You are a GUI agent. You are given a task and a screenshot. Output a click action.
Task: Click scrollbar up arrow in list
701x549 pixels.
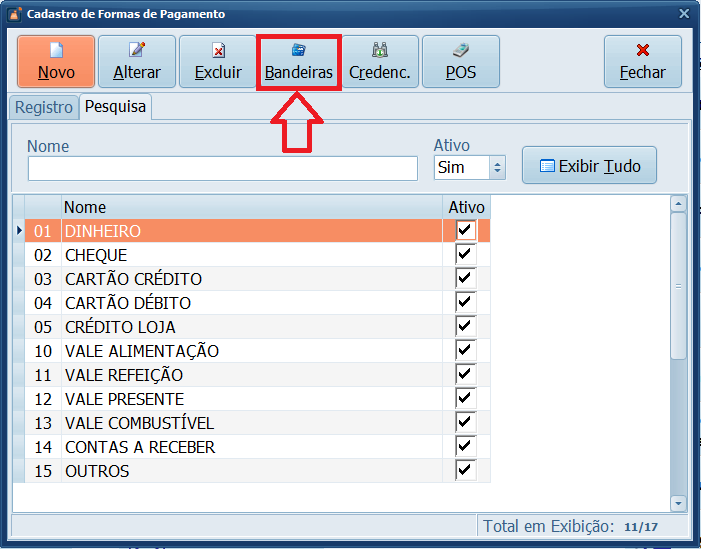678,204
